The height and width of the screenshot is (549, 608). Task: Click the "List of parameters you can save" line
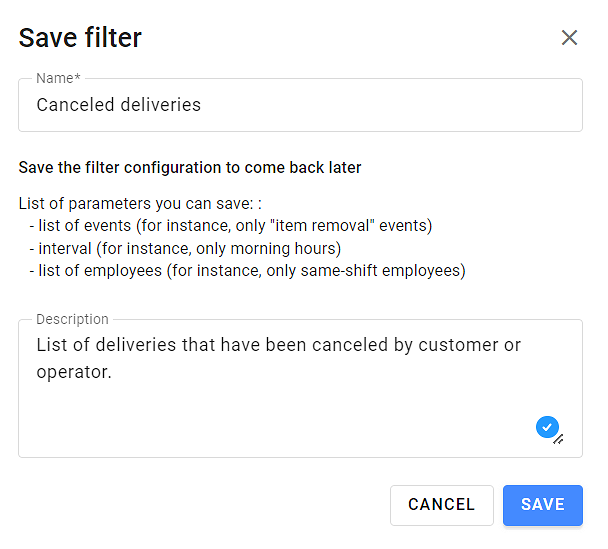click(139, 204)
